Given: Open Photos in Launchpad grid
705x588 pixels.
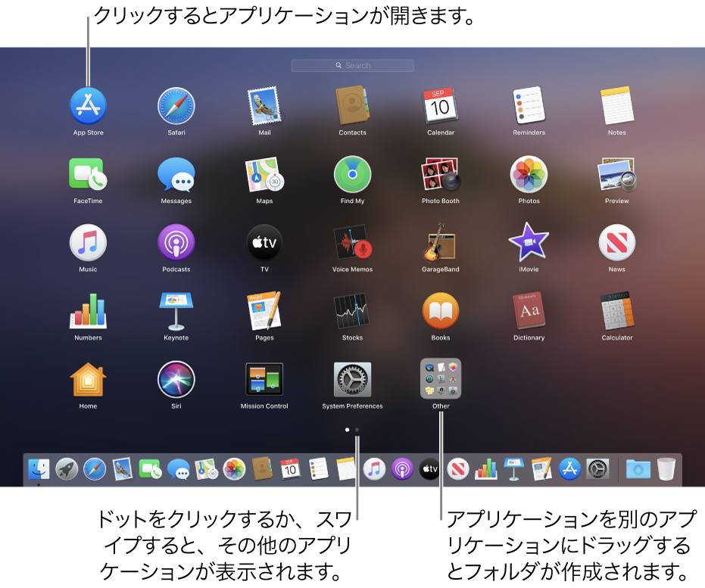Looking at the screenshot, I should [529, 174].
